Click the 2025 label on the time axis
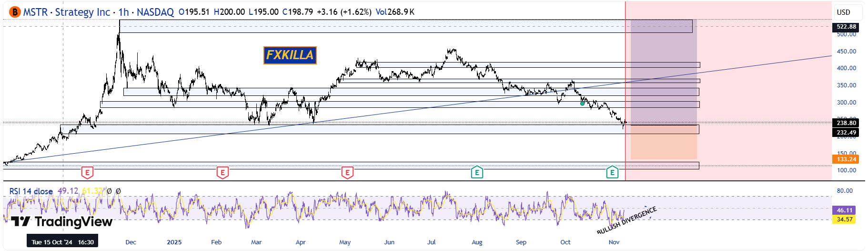Viewport: 868px width, 251px height. (x=174, y=242)
